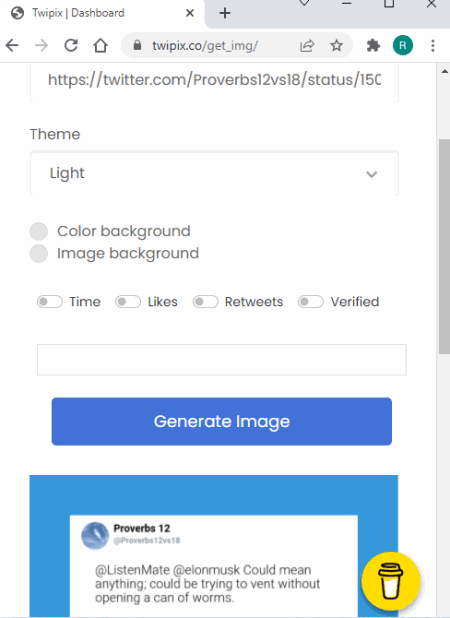Image resolution: width=450 pixels, height=618 pixels.
Task: Click the Generate Image button
Action: 221,421
